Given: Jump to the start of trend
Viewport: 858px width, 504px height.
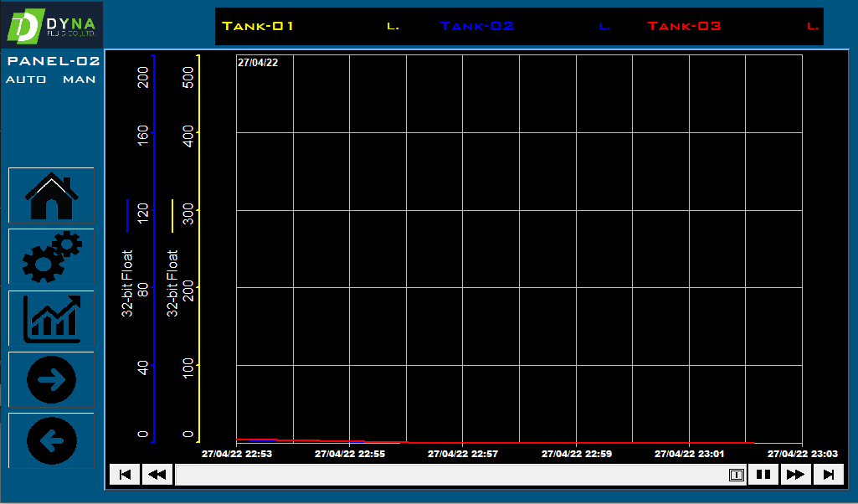Looking at the screenshot, I should 125,475.
